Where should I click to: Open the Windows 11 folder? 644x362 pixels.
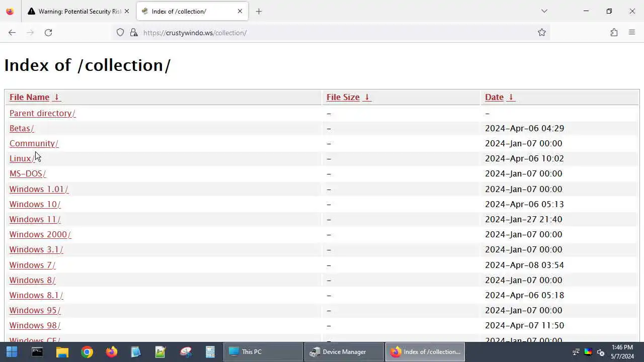coord(35,219)
